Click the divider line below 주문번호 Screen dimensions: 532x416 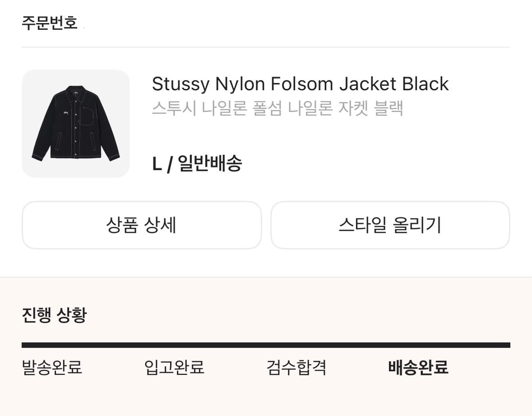tap(266, 46)
